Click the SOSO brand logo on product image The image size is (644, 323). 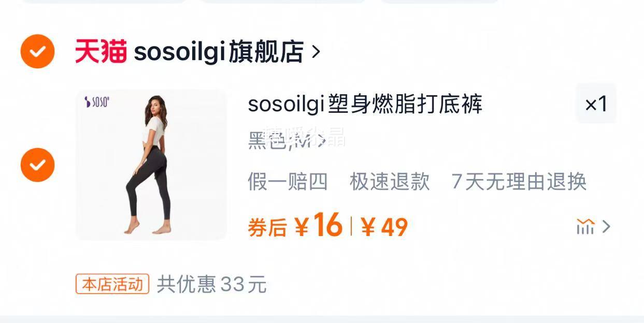pyautogui.click(x=97, y=102)
